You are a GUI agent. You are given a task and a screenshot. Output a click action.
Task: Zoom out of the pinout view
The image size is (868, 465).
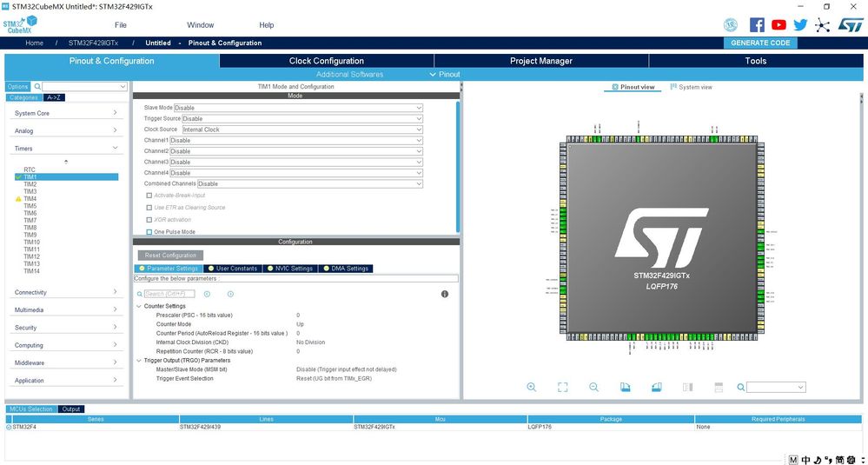point(594,388)
